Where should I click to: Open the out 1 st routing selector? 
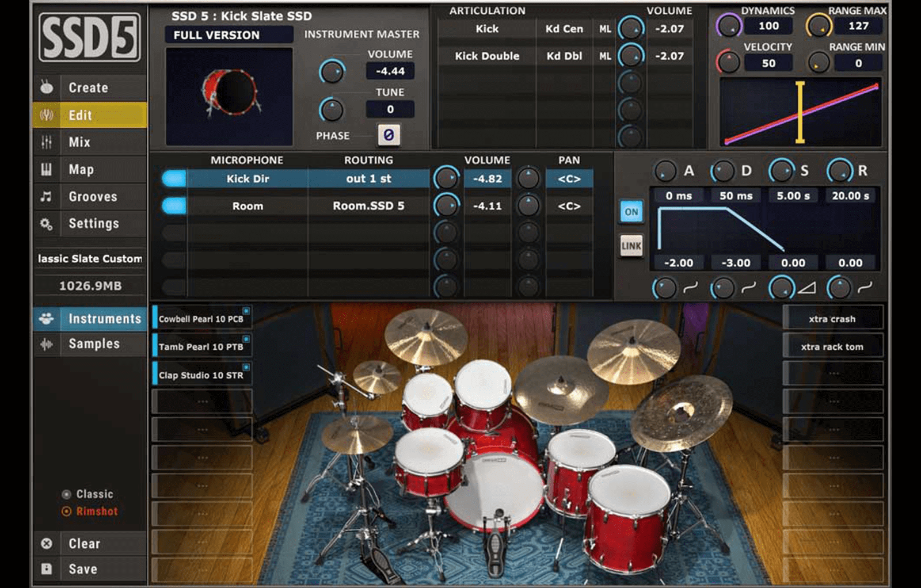click(367, 179)
